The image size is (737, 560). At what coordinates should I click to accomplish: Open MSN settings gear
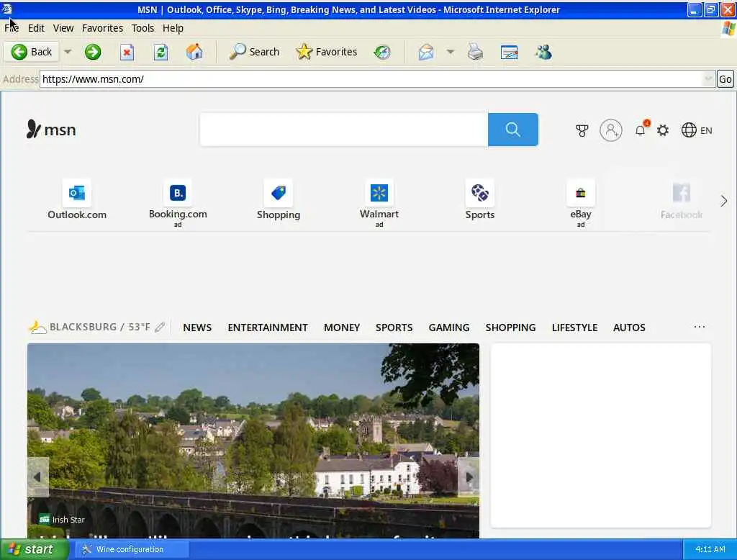point(663,130)
